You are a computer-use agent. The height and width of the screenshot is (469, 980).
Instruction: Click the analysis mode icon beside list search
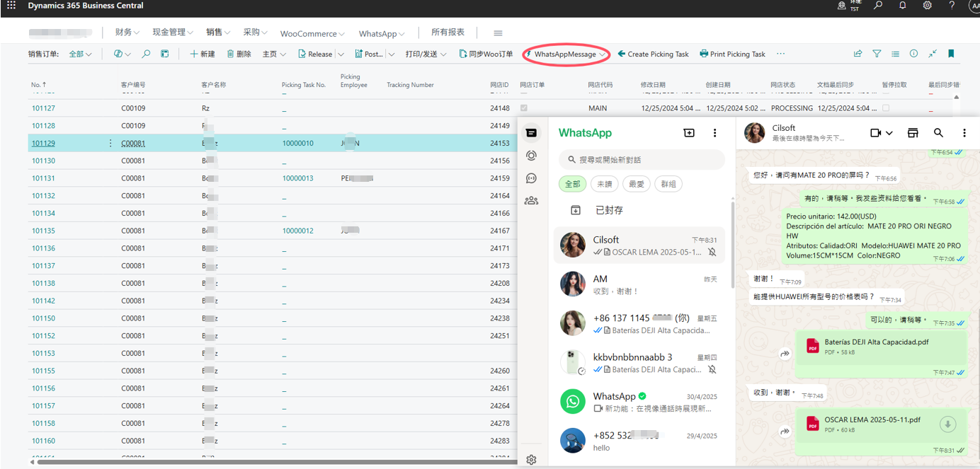coord(165,54)
